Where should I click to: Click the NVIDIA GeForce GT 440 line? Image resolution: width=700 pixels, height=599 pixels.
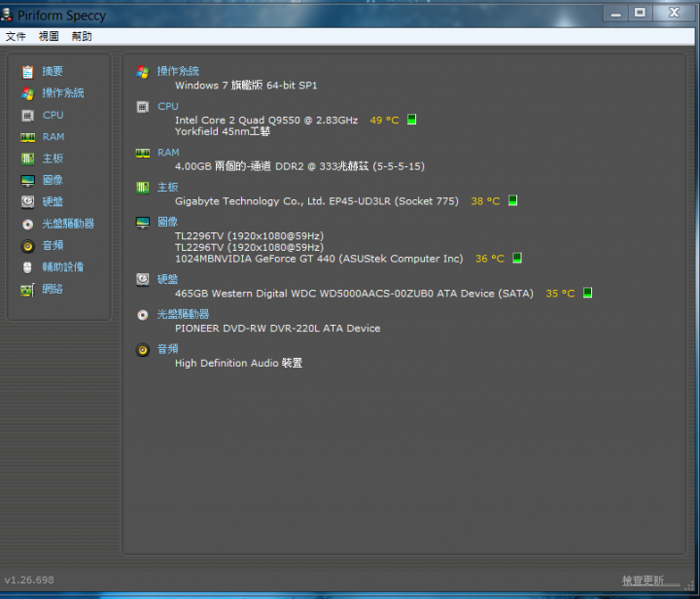[319, 259]
